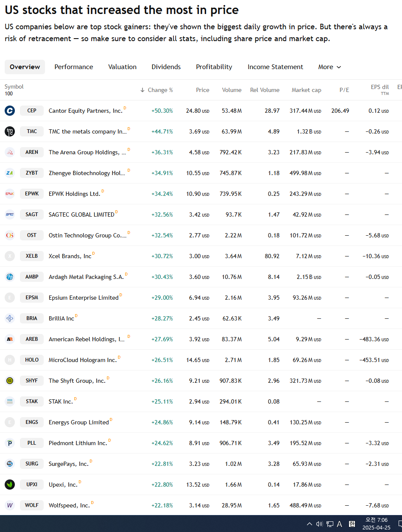Open the More tabs dropdown
Image resolution: width=402 pixels, height=532 pixels.
[x=329, y=67]
